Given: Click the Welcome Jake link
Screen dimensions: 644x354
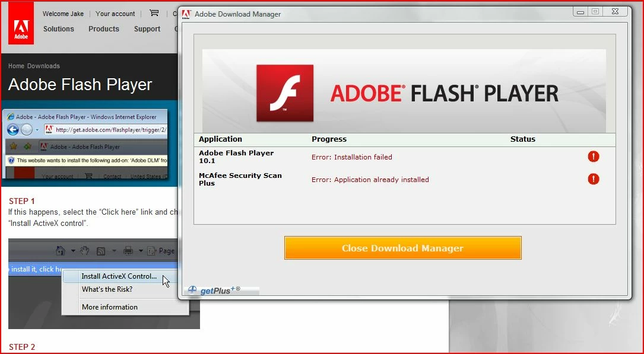Looking at the screenshot, I should 63,14.
